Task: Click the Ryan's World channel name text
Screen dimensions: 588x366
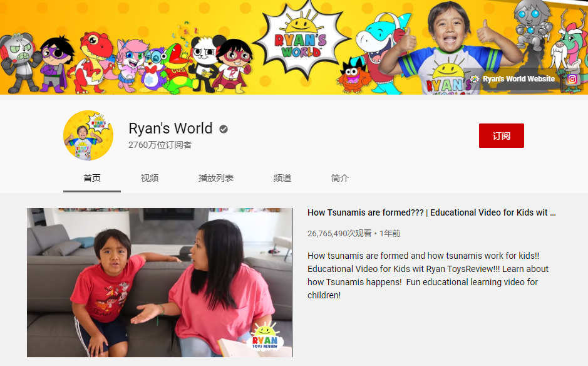Action: click(x=170, y=128)
